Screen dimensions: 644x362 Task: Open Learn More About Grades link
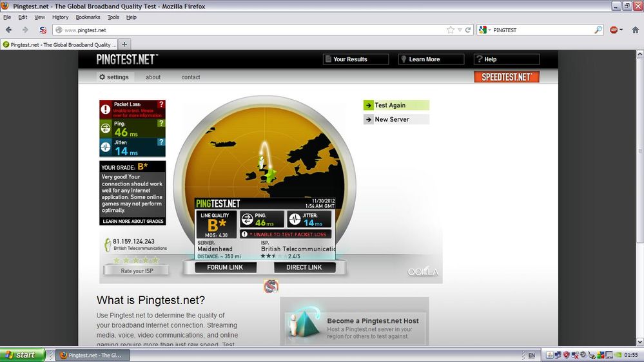coord(133,221)
